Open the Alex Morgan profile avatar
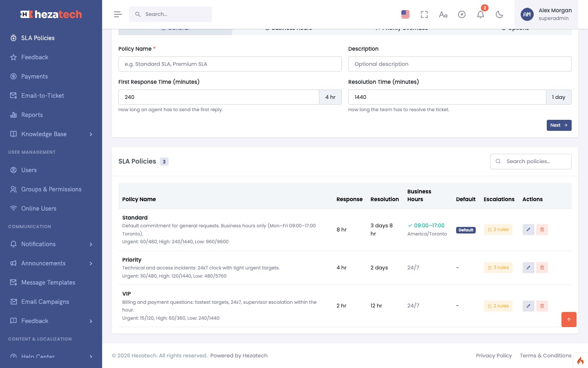The image size is (588, 368). (527, 14)
